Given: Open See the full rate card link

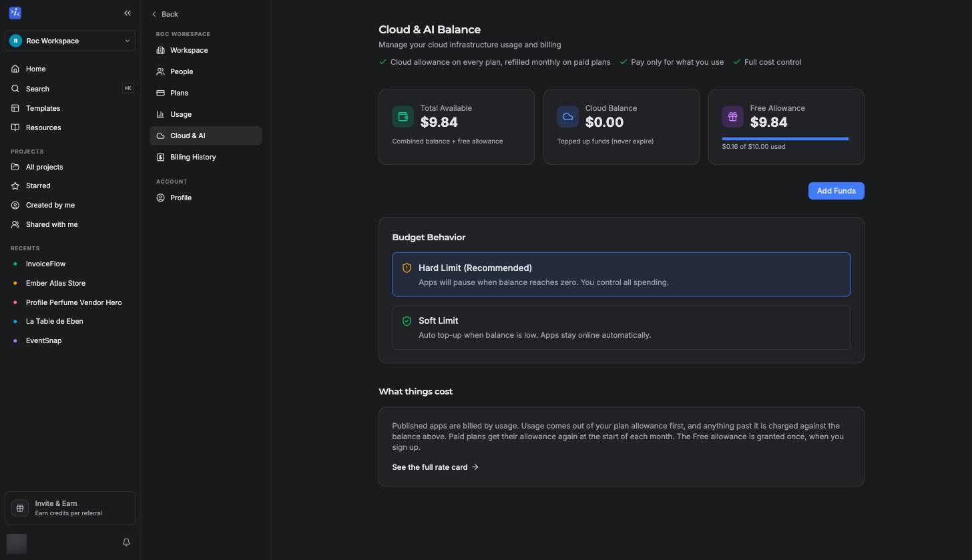Looking at the screenshot, I should click(x=435, y=467).
